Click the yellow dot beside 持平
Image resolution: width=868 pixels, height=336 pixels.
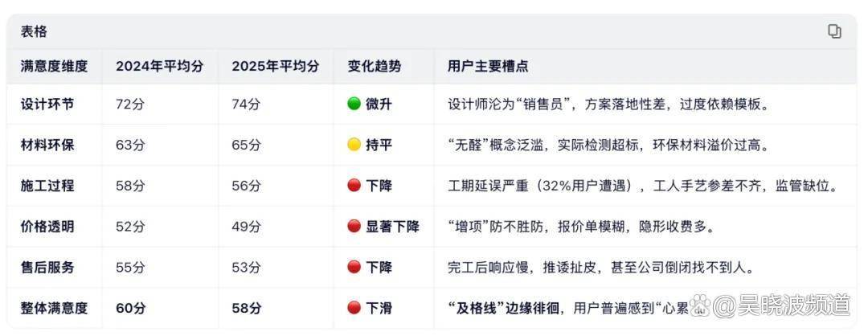tap(354, 145)
